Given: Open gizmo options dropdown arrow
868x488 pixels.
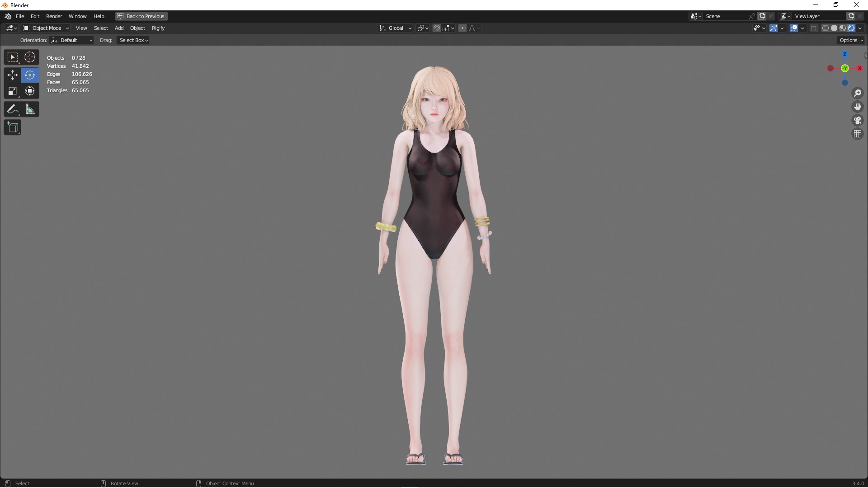Looking at the screenshot, I should point(782,28).
